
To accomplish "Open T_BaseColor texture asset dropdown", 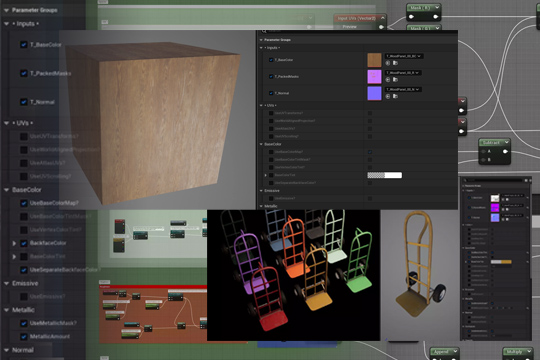I will pyautogui.click(x=404, y=56).
